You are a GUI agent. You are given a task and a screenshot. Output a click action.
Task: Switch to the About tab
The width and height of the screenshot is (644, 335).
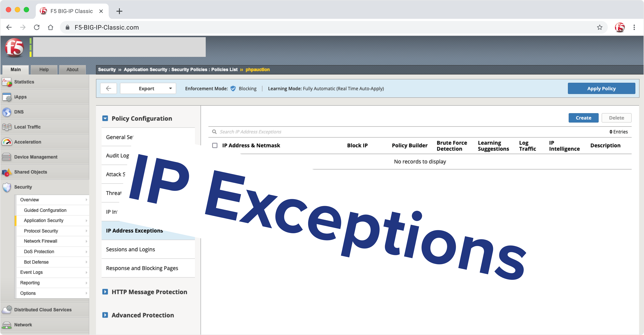pyautogui.click(x=72, y=70)
